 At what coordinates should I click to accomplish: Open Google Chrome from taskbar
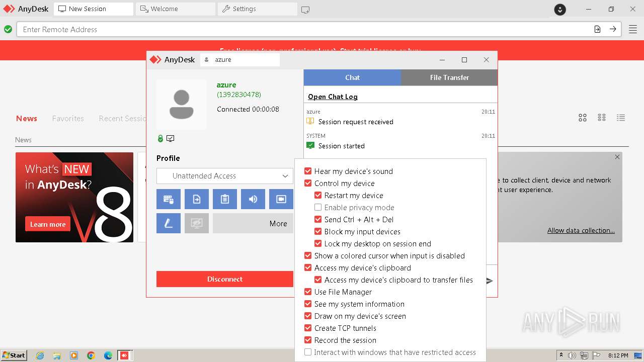tap(91, 355)
